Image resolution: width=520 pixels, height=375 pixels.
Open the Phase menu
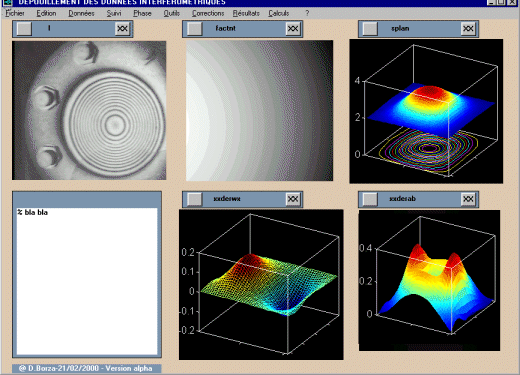tap(142, 13)
